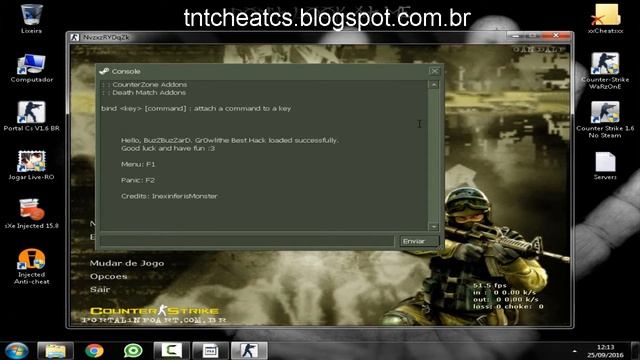Image resolution: width=640 pixels, height=360 pixels.
Task: Click the 'bind <key> [command]' console line
Action: 196,109
